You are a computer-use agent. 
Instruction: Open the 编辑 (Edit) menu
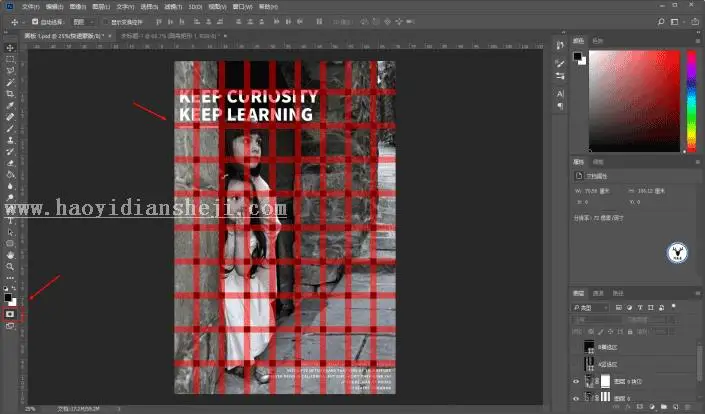(x=54, y=7)
